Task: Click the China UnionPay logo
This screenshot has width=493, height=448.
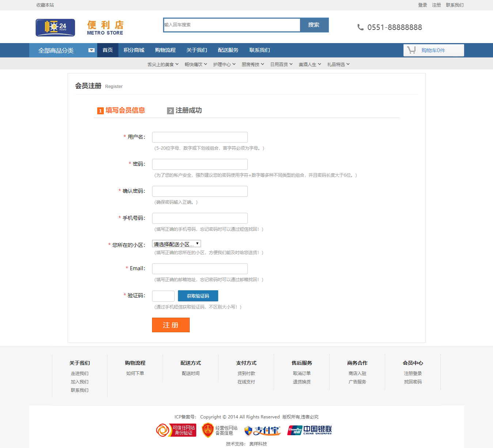Action: 310,430
